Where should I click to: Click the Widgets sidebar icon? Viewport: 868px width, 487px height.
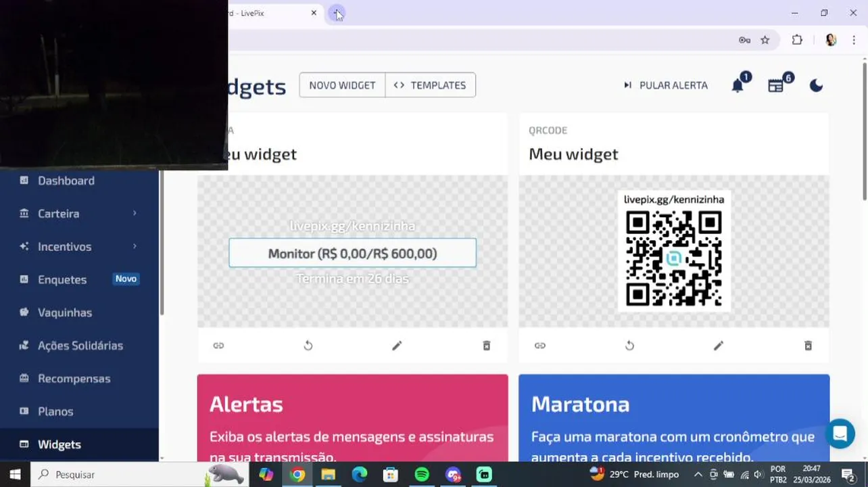tap(24, 444)
